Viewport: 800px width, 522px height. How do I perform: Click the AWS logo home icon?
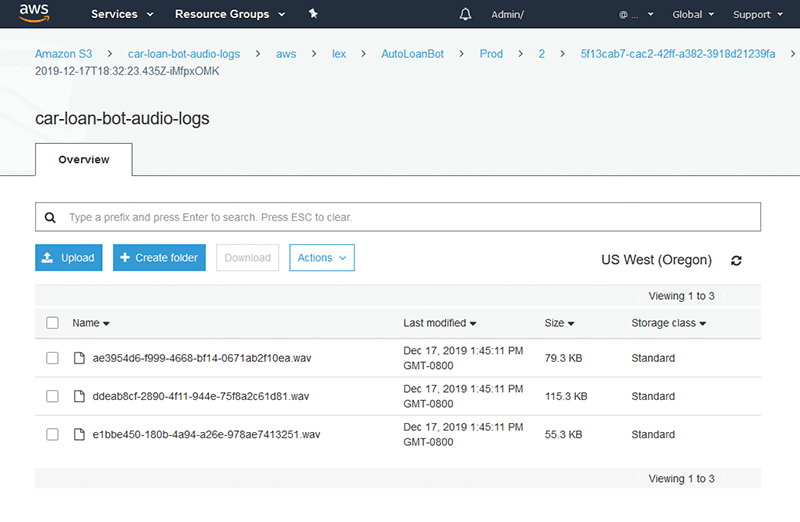(x=34, y=13)
